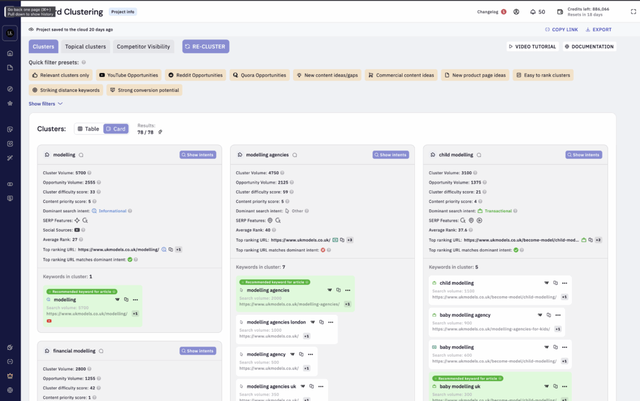Open three-dots menu for 'child modelling' keyword
Image resolution: width=640 pixels, height=401 pixels.
click(x=565, y=283)
